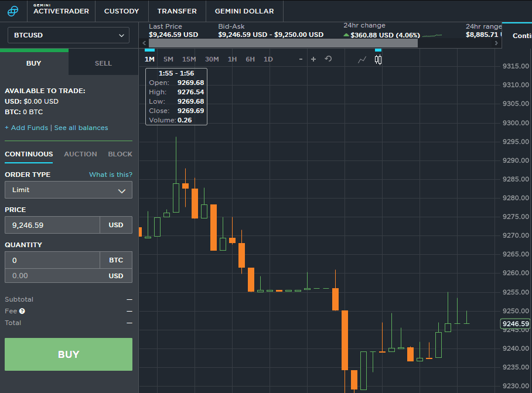Select the 5M chart interval
Viewport: 532px width, 393px height.
(168, 59)
